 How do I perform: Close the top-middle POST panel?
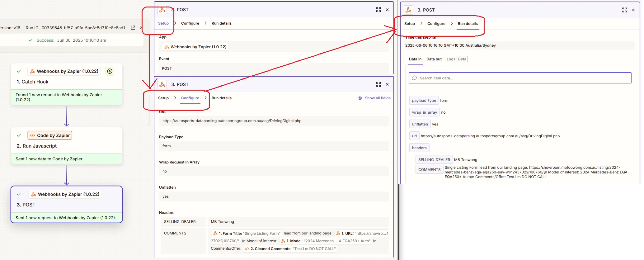point(387,10)
